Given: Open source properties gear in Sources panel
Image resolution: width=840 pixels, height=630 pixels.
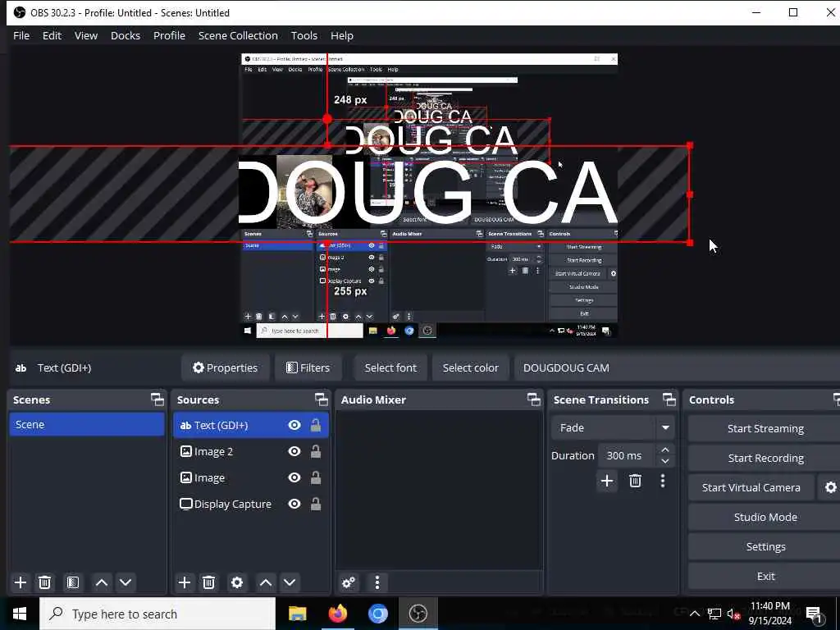Looking at the screenshot, I should pyautogui.click(x=237, y=582).
